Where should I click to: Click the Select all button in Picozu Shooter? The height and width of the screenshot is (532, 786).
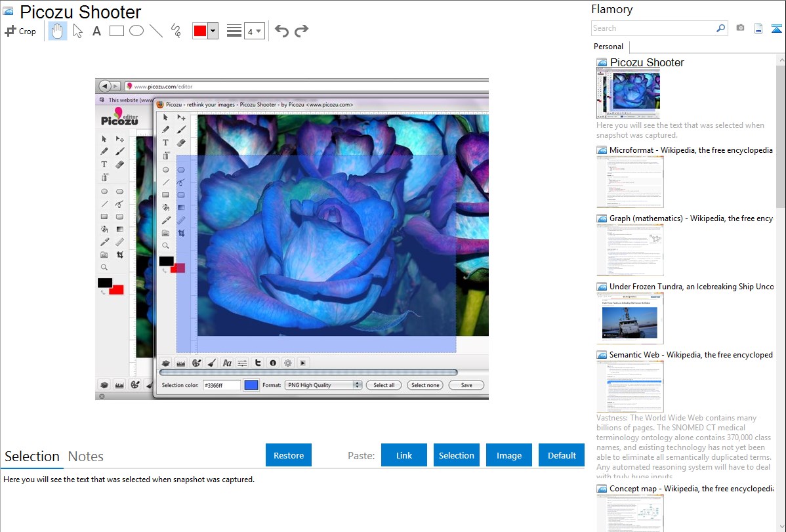384,385
